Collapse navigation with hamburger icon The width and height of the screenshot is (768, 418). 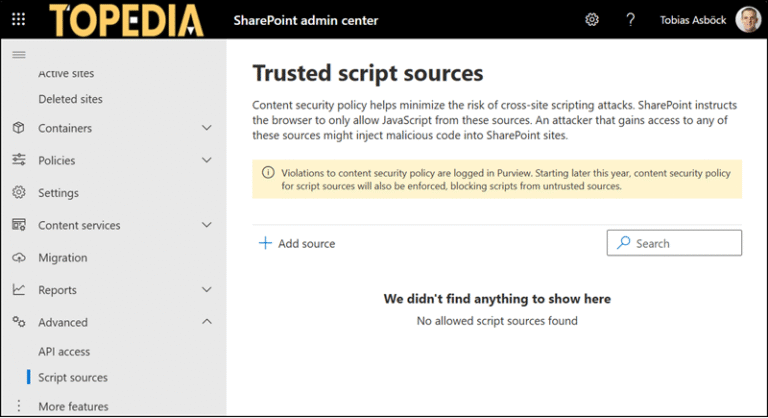point(19,55)
